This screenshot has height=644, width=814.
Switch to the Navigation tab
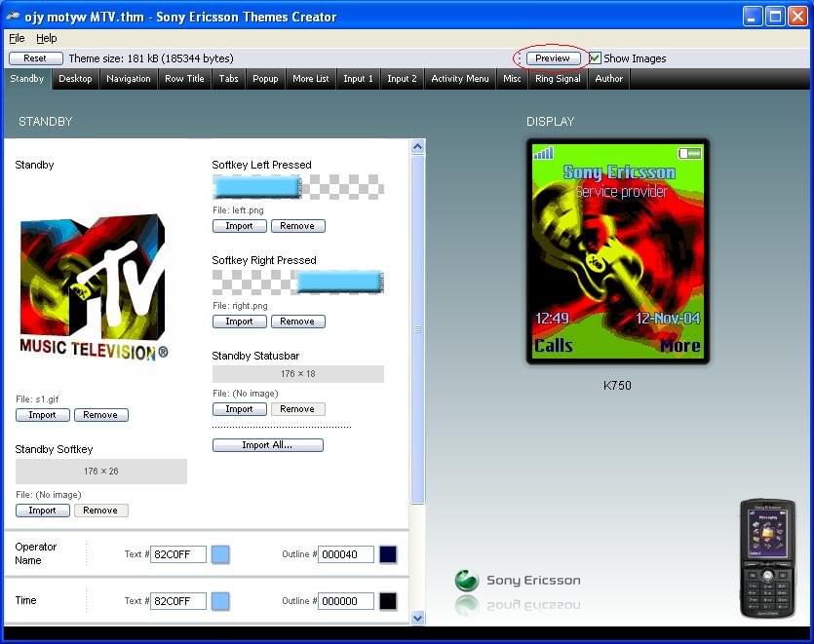point(129,79)
